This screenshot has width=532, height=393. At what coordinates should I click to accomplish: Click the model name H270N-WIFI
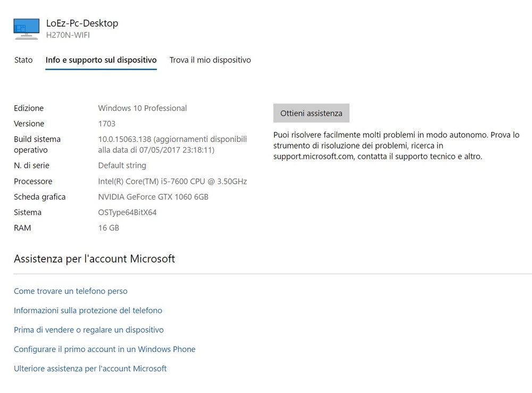click(x=68, y=35)
